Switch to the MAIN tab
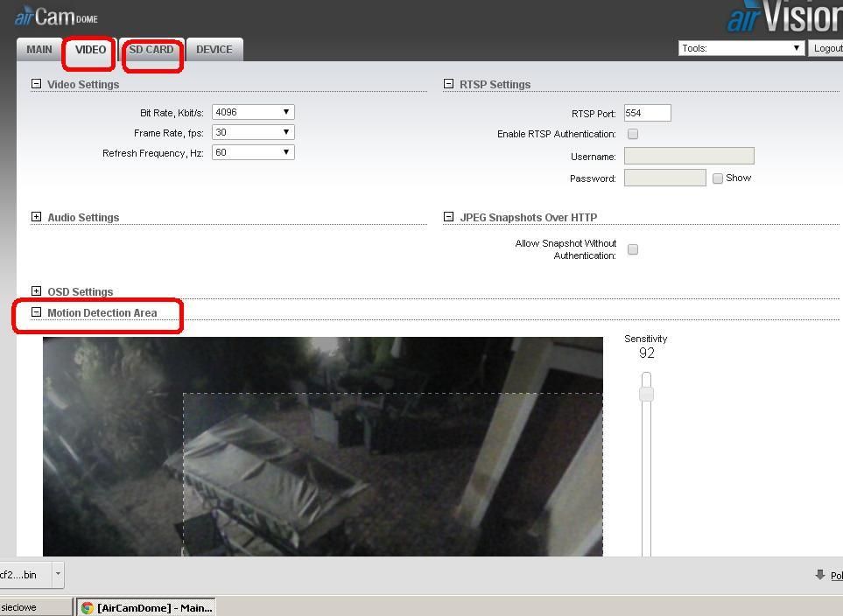The image size is (843, 616). pyautogui.click(x=39, y=50)
